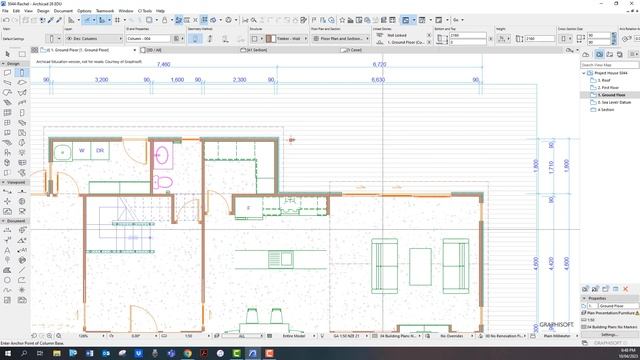Toggle Guide Lines button in the toolbar
This screenshot has width=640, height=360.
click(x=87, y=20)
